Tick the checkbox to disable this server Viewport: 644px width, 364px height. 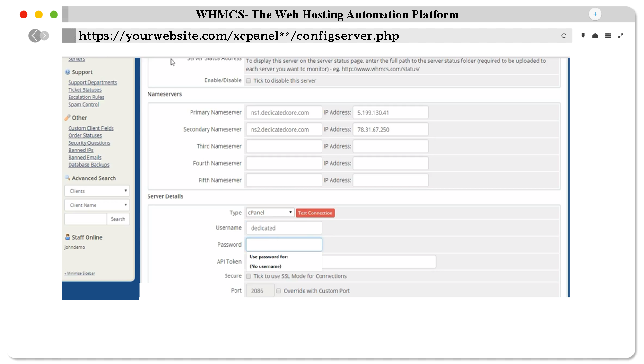pyautogui.click(x=249, y=81)
